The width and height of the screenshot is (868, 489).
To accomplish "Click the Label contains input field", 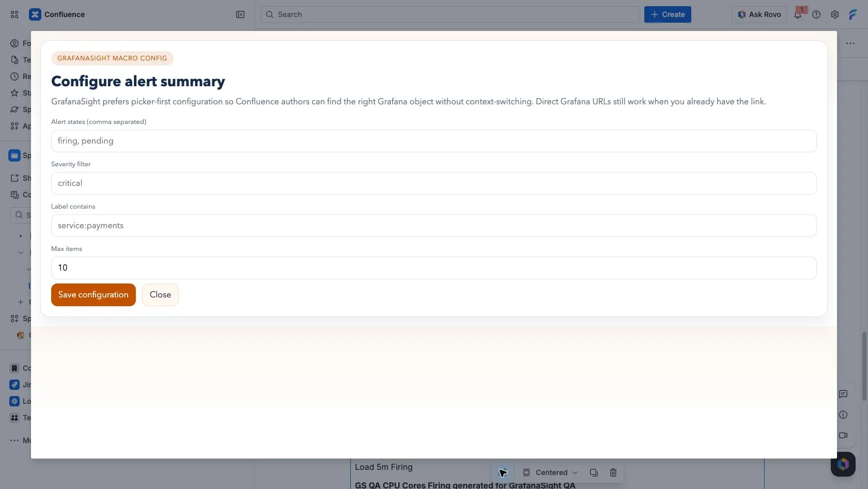I will [434, 226].
